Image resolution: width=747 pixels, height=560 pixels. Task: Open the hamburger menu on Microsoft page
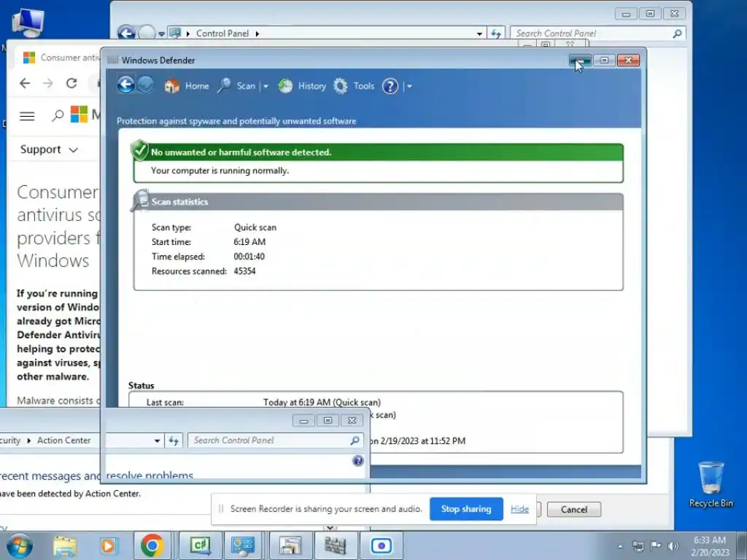[27, 116]
